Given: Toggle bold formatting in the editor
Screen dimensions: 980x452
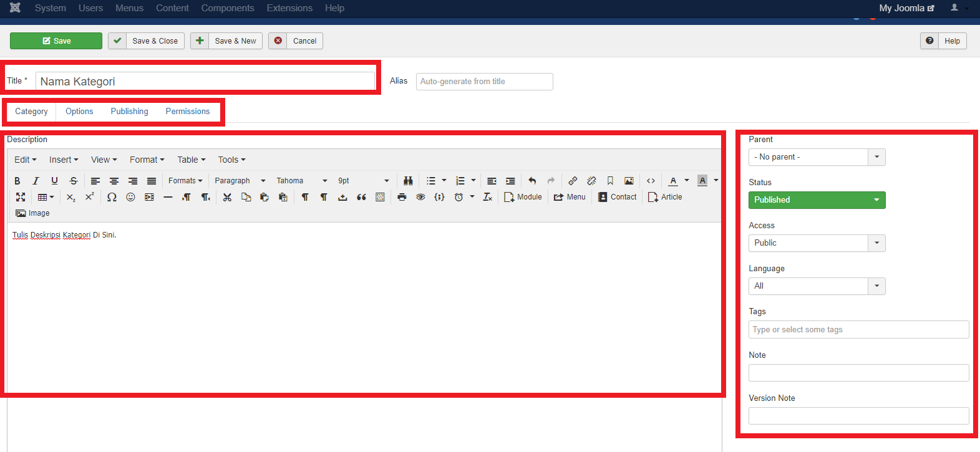Looking at the screenshot, I should [17, 181].
